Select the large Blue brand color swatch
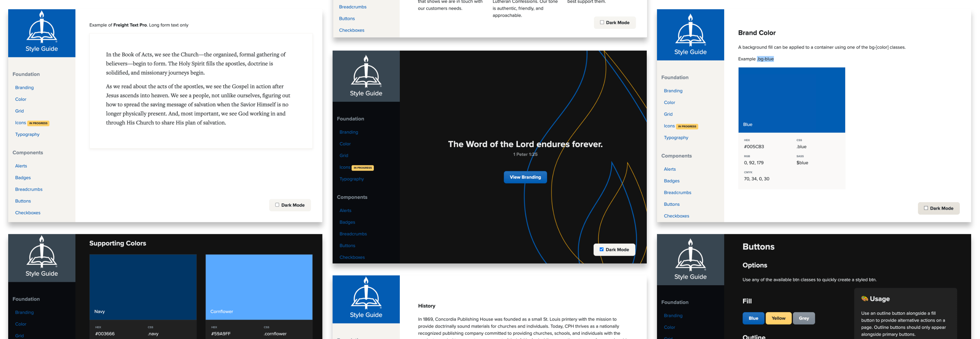Screen dimensions: 980x339 [x=792, y=100]
